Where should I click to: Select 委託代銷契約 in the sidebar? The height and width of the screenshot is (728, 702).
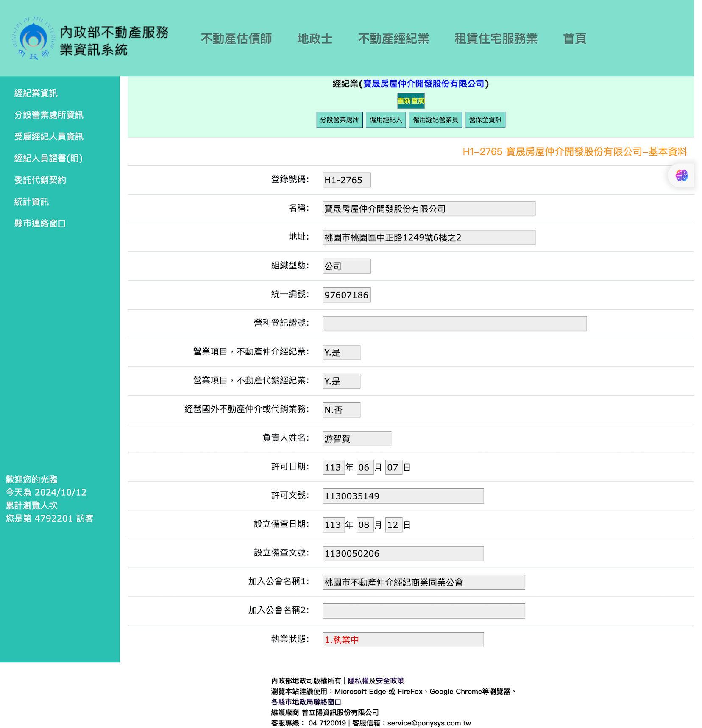[x=40, y=180]
